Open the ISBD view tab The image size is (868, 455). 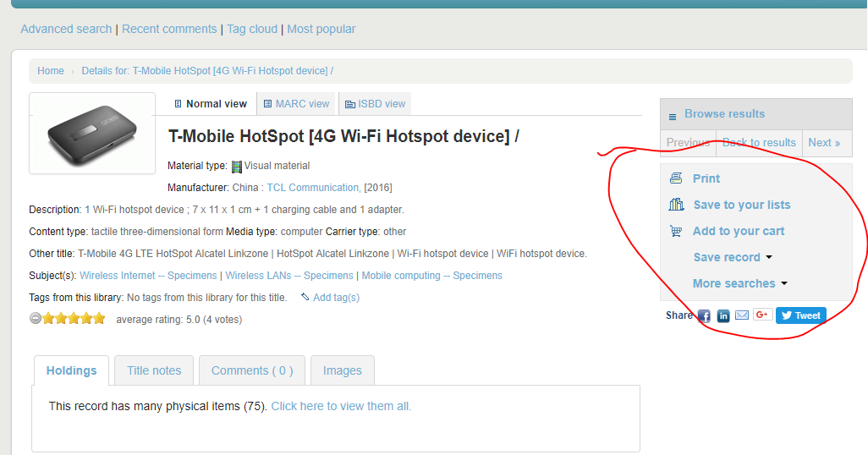coord(375,104)
